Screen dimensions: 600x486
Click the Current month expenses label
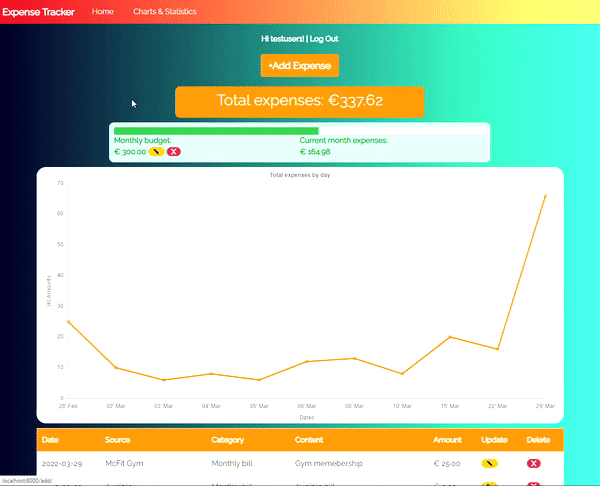coord(344,140)
